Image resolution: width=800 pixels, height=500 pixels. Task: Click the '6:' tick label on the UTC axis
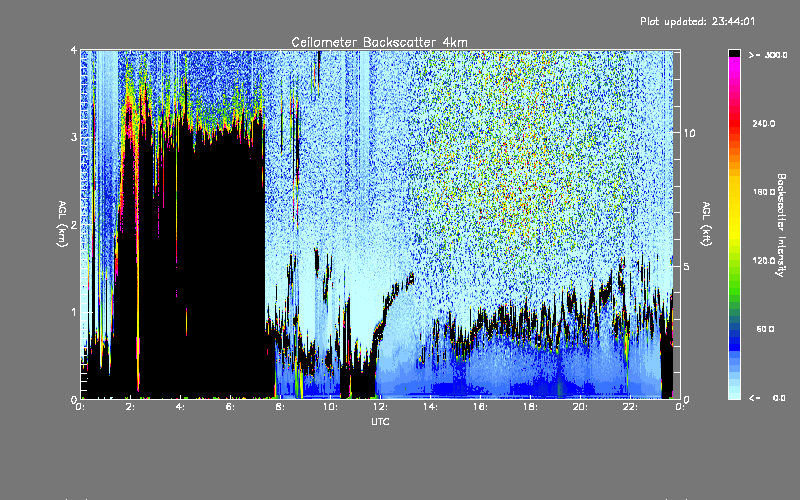coord(231,407)
